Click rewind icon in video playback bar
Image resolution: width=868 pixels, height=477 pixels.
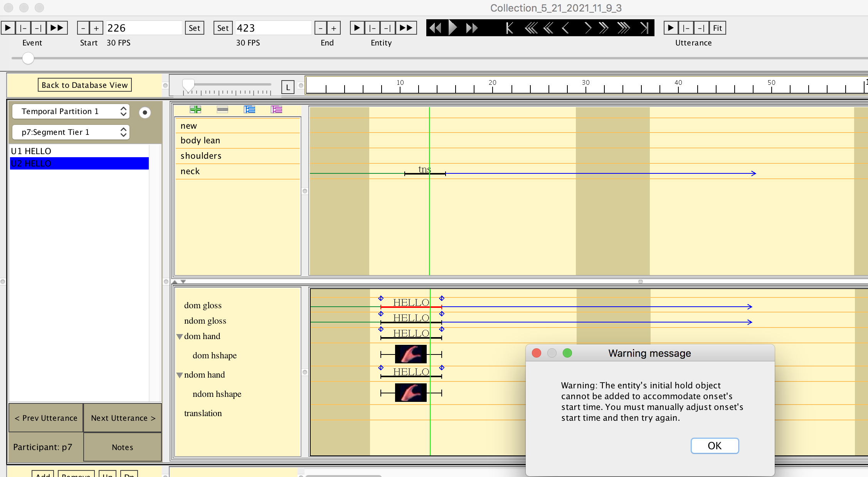coord(436,27)
